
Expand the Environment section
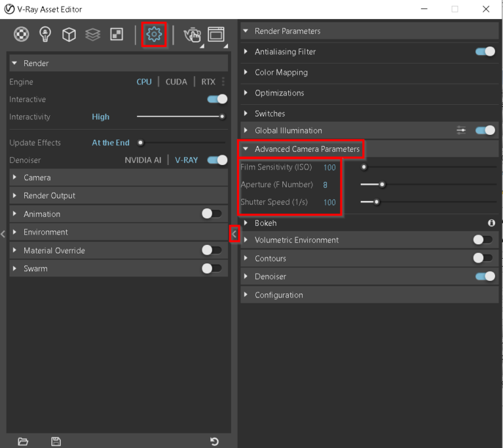point(119,232)
